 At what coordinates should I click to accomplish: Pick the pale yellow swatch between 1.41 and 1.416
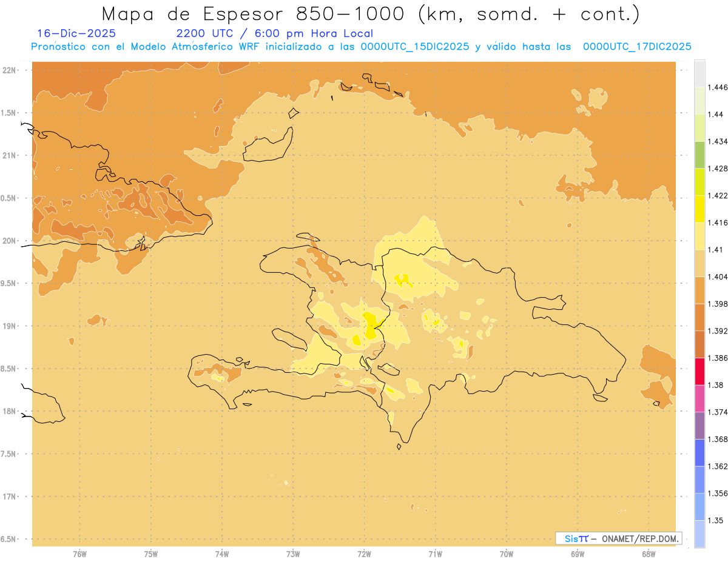(699, 236)
